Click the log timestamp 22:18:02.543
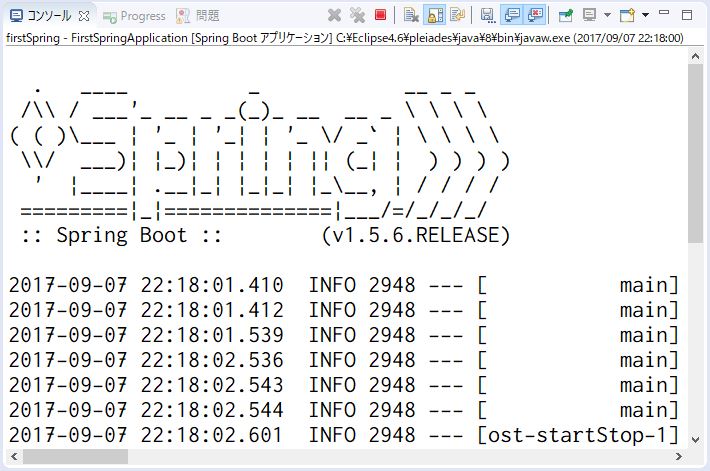Image resolution: width=710 pixels, height=471 pixels. tap(212, 385)
